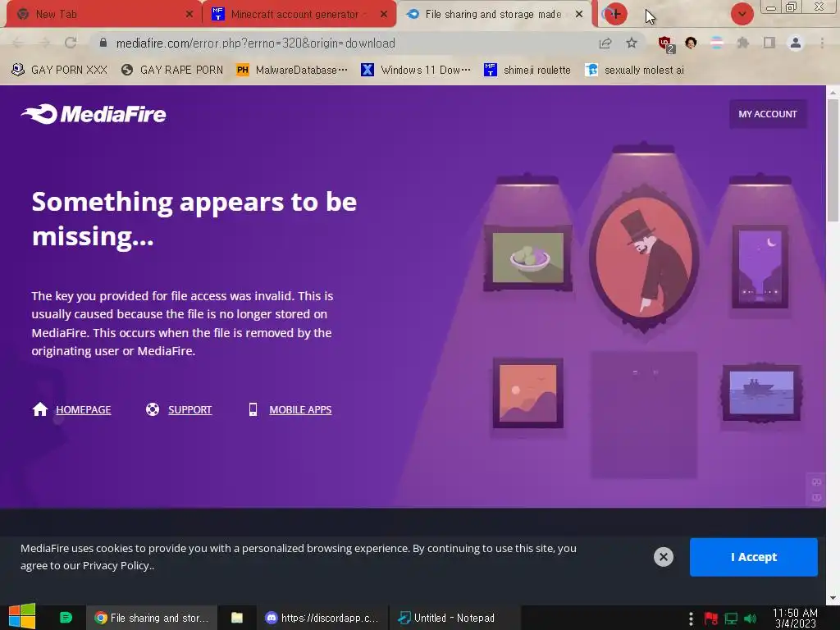Open the shimeji roulette bookmark
Screen dimensions: 840x630
click(x=527, y=70)
